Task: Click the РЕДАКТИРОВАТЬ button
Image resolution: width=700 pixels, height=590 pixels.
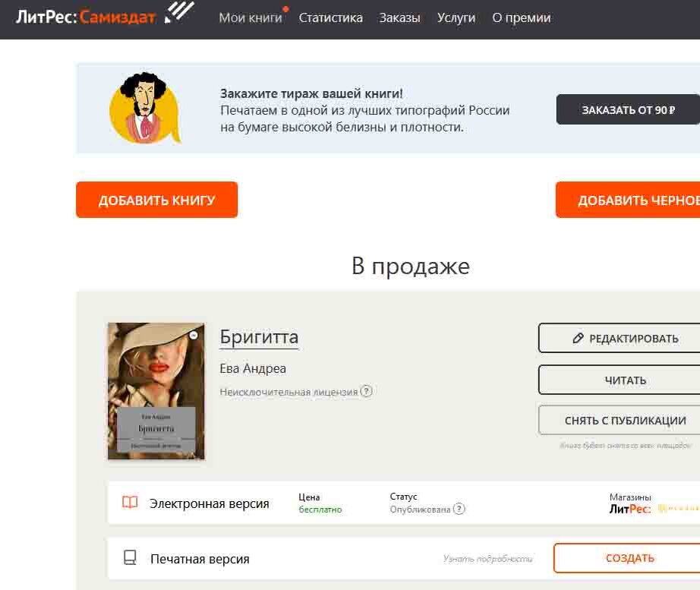Action: 620,338
